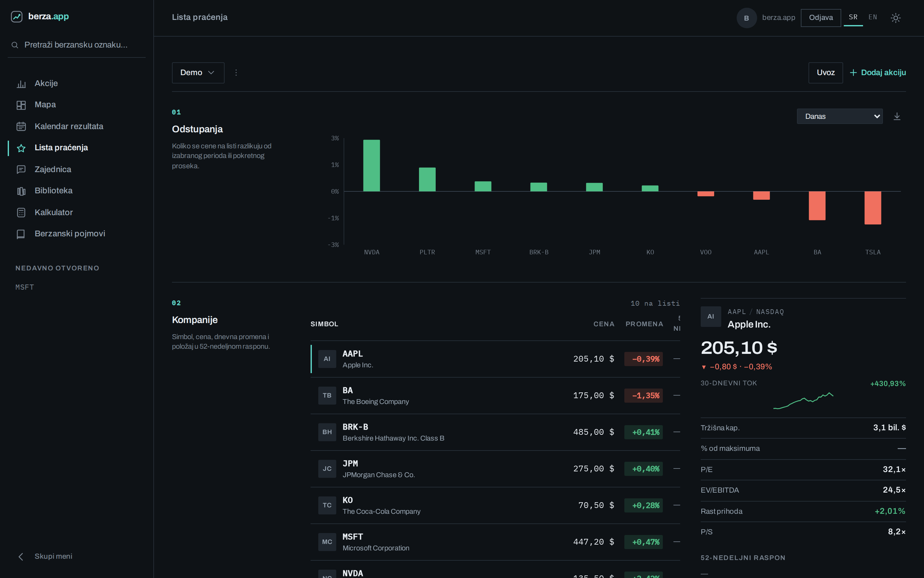Screen dimensions: 924x578
Task: Open Biblioteka in the sidebar
Action: [54, 191]
